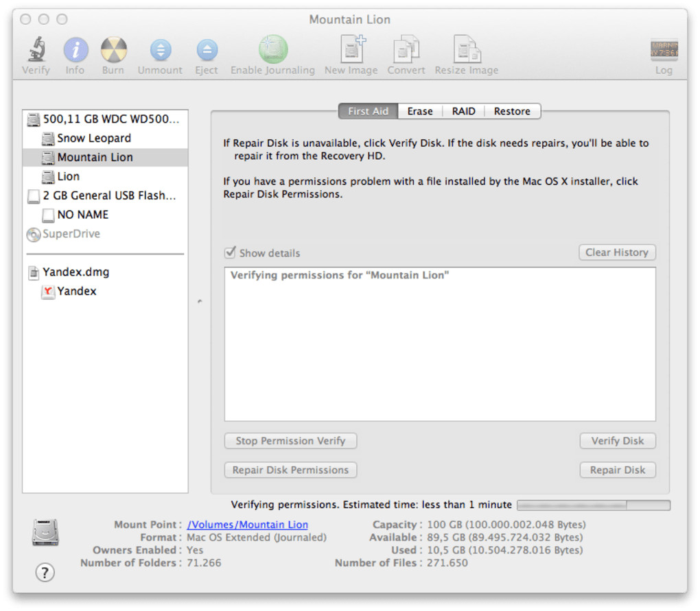Image resolution: width=700 pixels, height=611 pixels.
Task: Click the help question mark button
Action: (45, 572)
